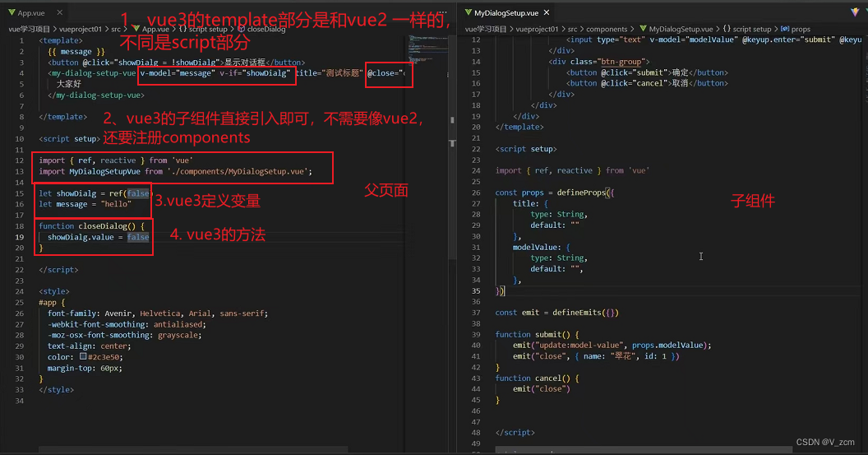Click the 'function submit() {' line
Image resolution: width=868 pixels, height=455 pixels.
(x=537, y=335)
